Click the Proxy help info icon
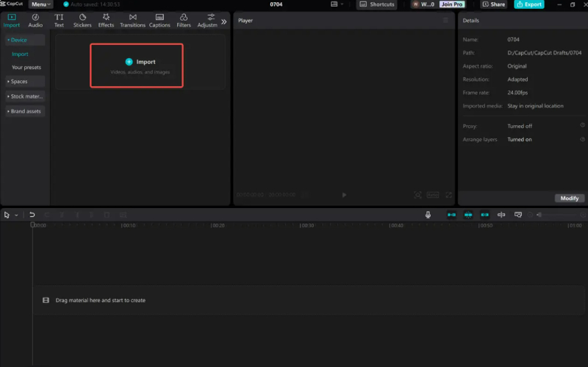The height and width of the screenshot is (367, 588). coord(582,126)
